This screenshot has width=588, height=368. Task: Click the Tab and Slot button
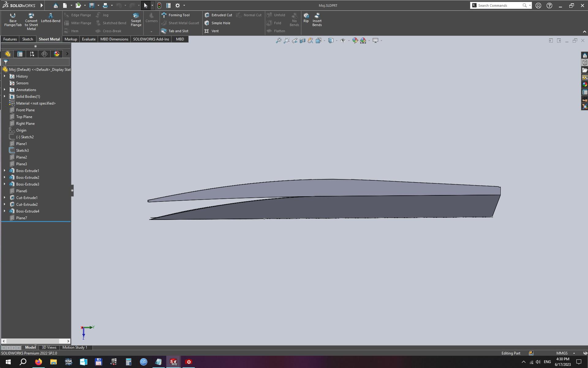click(x=175, y=31)
